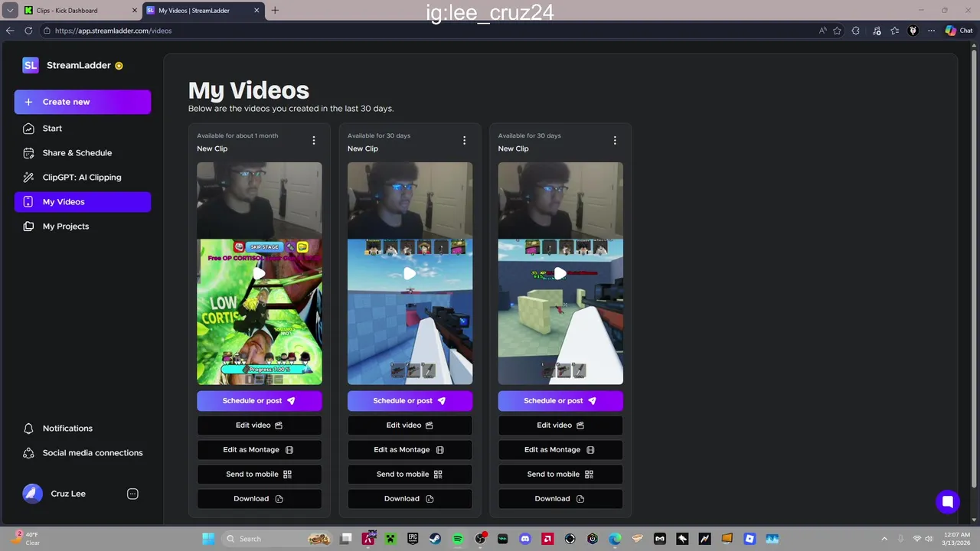Screen dimensions: 980x551
Task: Open browser Extensions puzzle icon
Action: tap(856, 31)
